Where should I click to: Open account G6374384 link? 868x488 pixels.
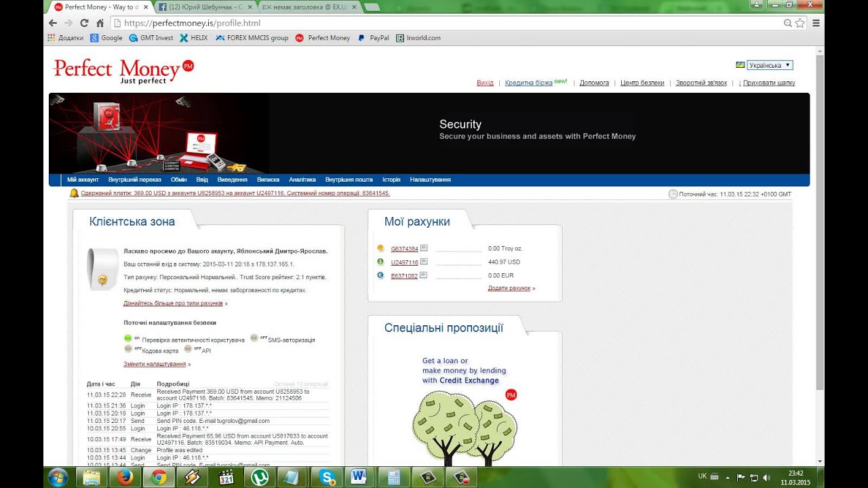tap(404, 249)
